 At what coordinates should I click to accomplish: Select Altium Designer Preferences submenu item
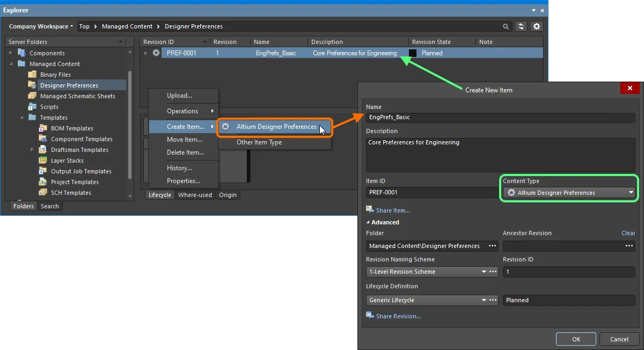tap(275, 127)
